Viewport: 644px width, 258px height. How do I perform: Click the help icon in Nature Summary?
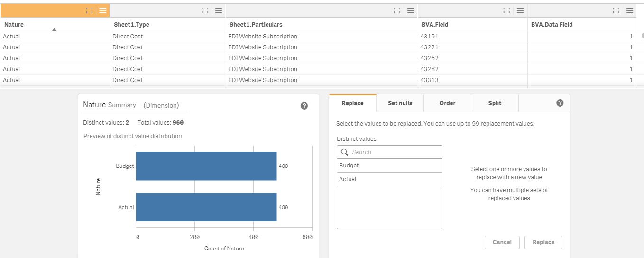click(304, 106)
